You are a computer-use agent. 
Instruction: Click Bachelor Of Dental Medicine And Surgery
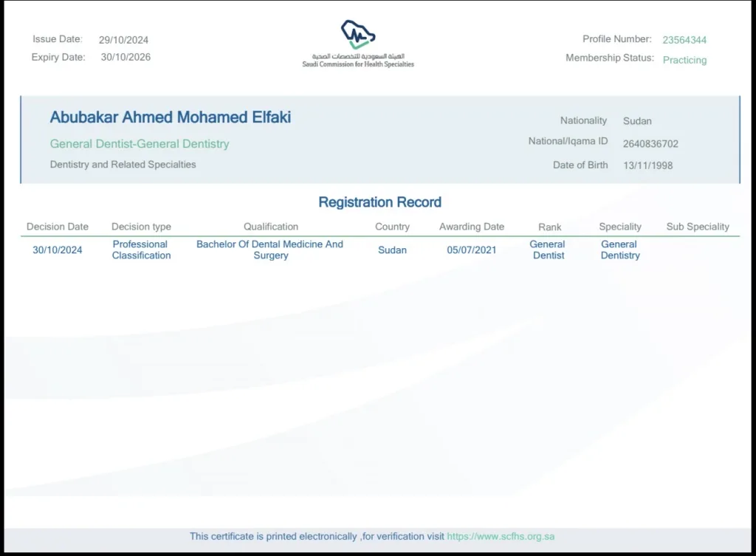(270, 250)
